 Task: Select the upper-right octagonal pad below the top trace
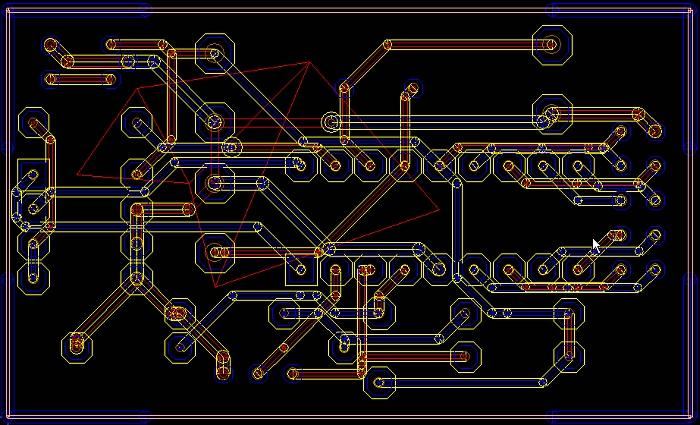pyautogui.click(x=549, y=112)
